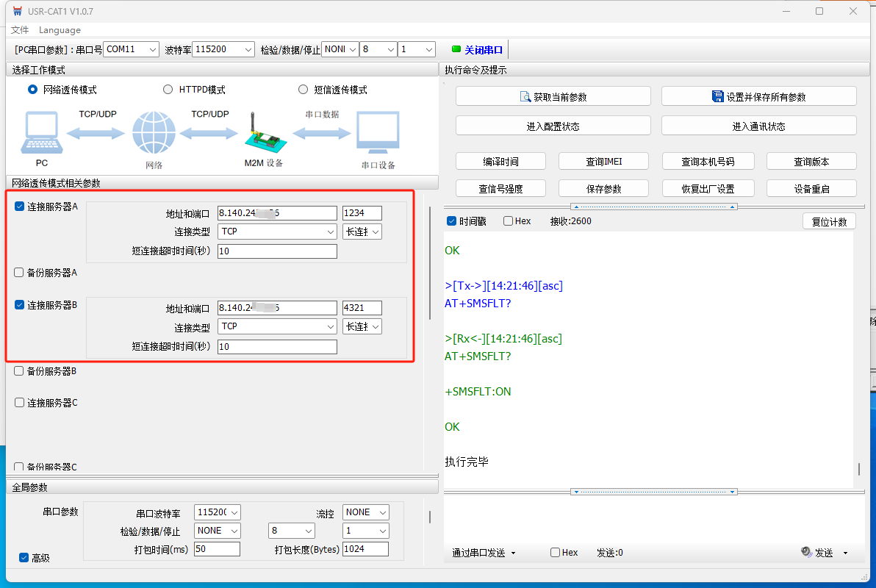Open the Language menu
Image resolution: width=876 pixels, height=588 pixels.
point(60,30)
